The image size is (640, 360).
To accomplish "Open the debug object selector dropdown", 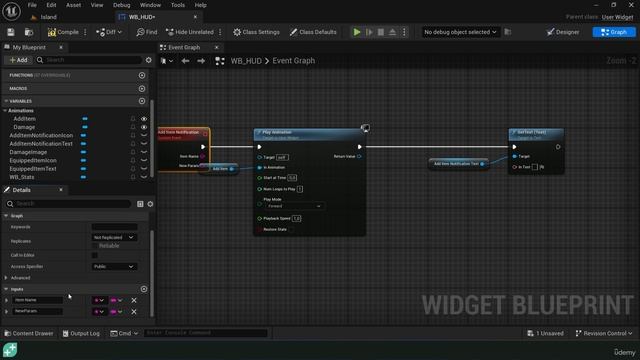I will point(460,32).
